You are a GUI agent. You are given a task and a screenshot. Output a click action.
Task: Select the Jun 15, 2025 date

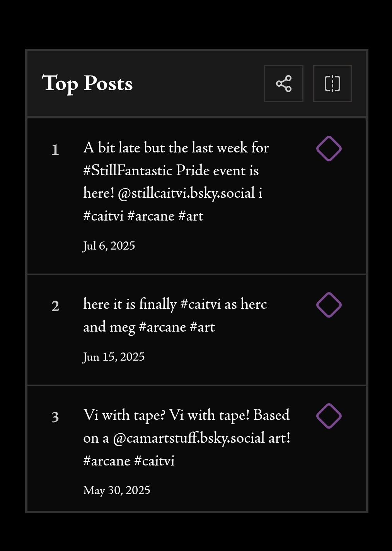tap(114, 357)
